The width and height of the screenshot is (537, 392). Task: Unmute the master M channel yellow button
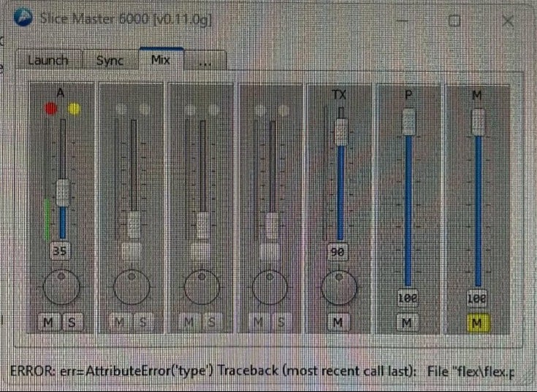point(478,323)
